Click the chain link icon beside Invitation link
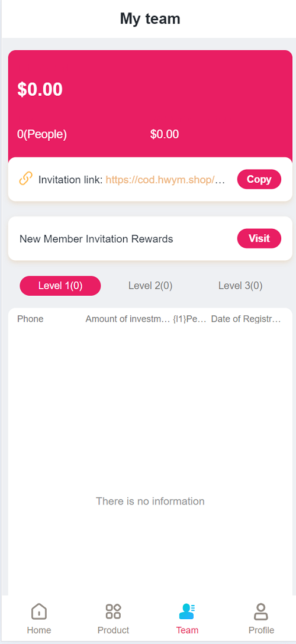The width and height of the screenshot is (296, 644). (x=25, y=179)
